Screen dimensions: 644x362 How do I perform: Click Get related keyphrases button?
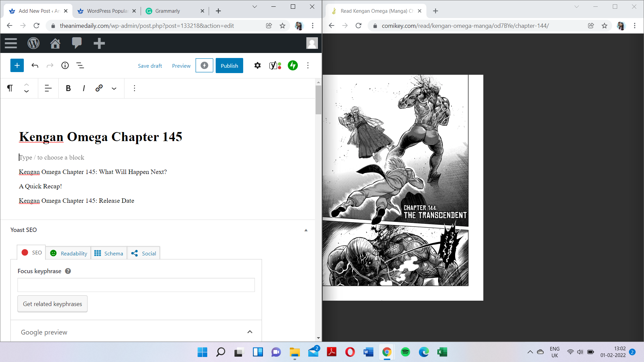point(52,304)
